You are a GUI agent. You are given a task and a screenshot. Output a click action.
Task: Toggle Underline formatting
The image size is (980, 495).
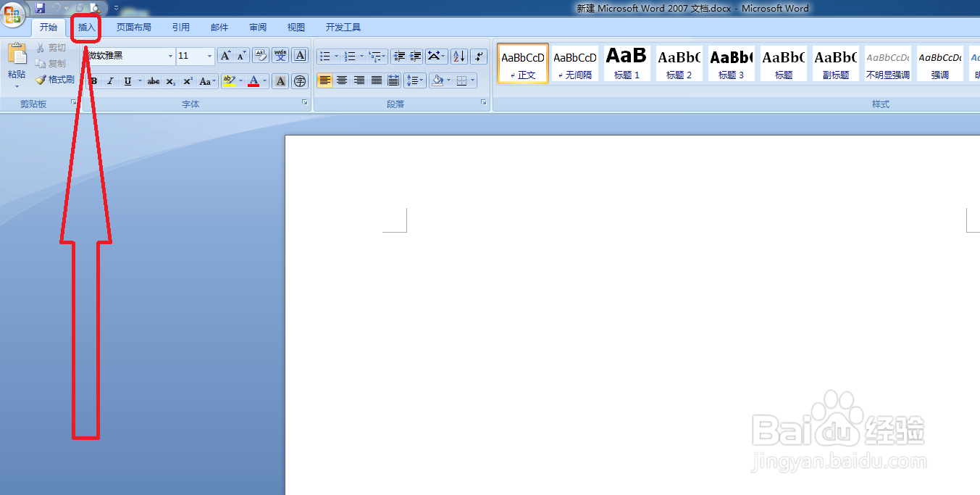[x=127, y=81]
